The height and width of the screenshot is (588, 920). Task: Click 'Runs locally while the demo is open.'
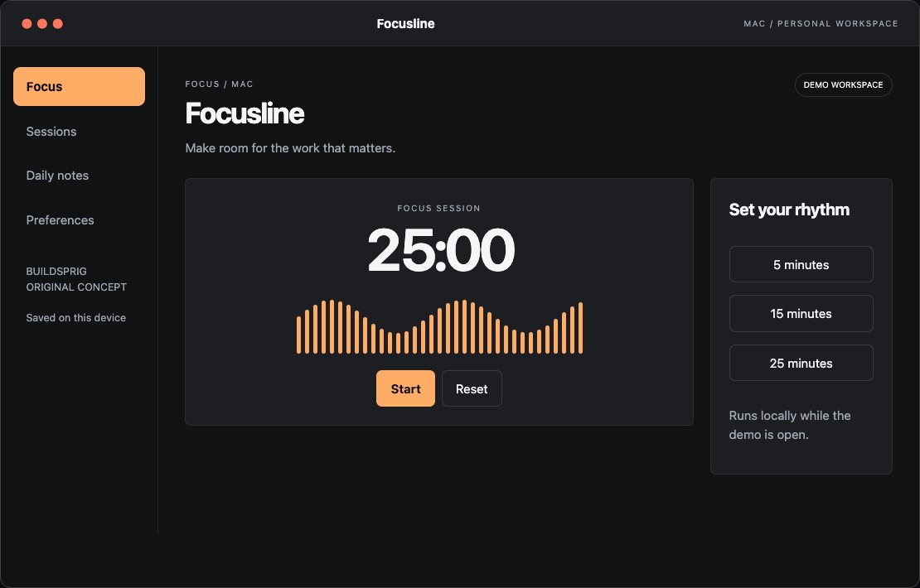tap(790, 425)
